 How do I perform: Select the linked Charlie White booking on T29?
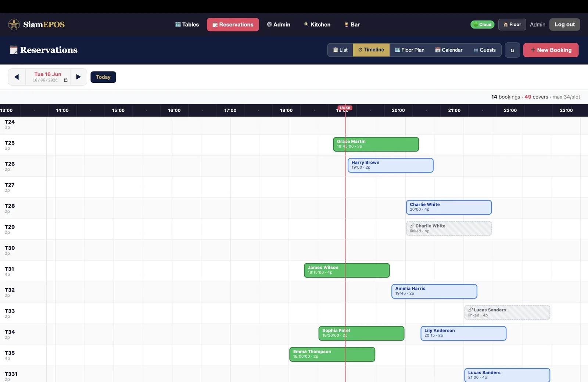[449, 228]
